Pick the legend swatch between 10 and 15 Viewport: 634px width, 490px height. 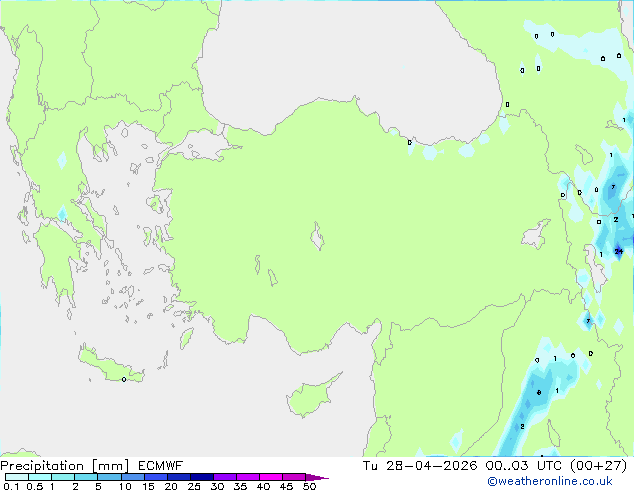[132, 477]
